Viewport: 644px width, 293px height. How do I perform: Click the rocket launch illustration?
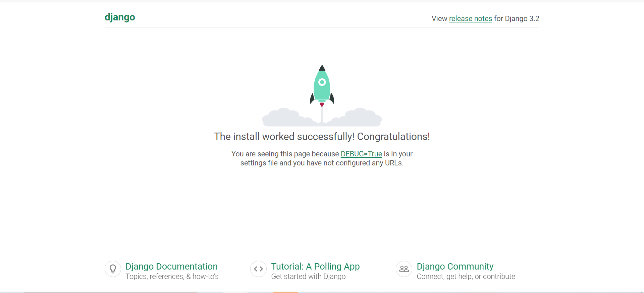tap(322, 95)
